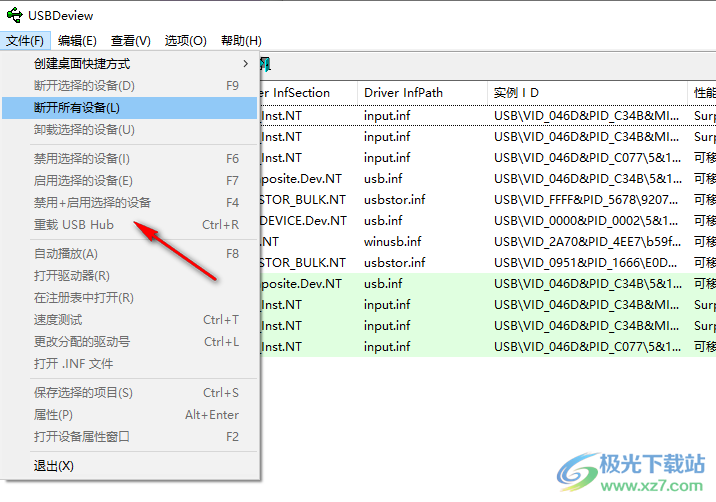Choose 禁用选择的设备(I) menu item
Viewport: 716px width, 502px height.
tap(130, 159)
